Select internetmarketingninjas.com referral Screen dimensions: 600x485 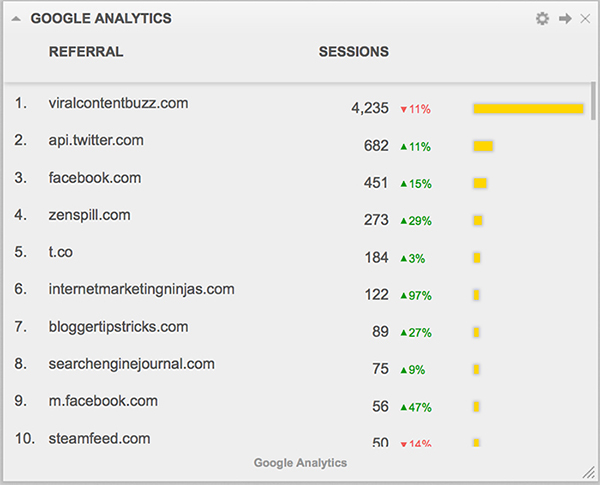(141, 289)
